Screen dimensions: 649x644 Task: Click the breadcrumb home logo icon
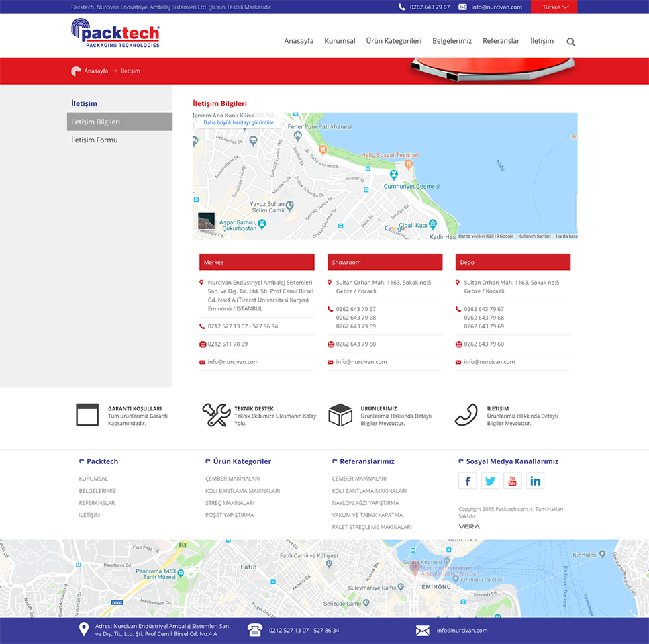(x=76, y=71)
